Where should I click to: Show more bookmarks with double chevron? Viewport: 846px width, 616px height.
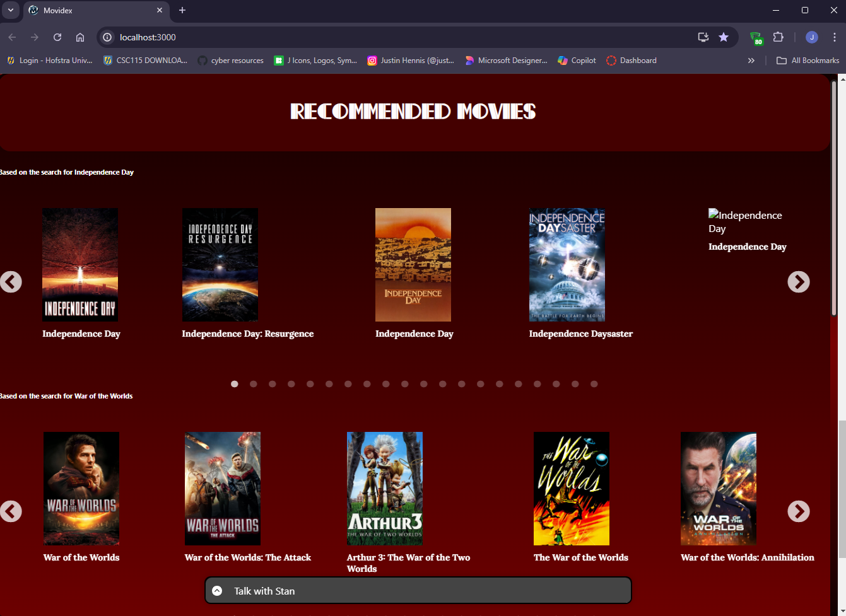(751, 61)
